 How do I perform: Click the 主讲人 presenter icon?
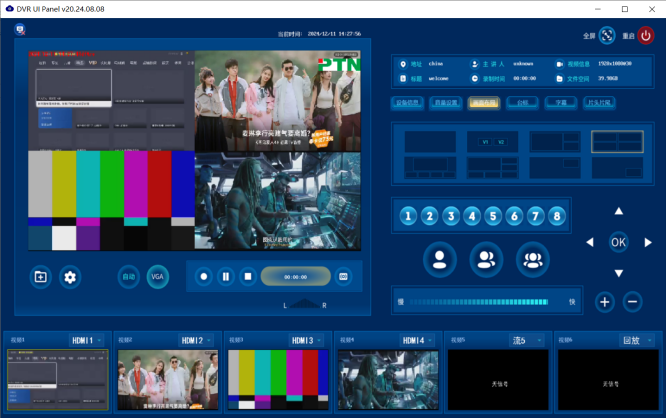pos(475,64)
